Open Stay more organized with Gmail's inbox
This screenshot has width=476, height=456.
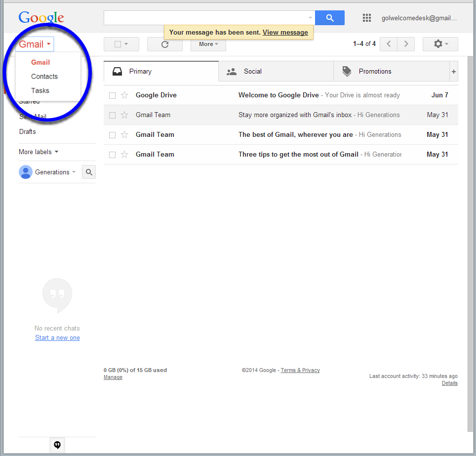coord(281,115)
